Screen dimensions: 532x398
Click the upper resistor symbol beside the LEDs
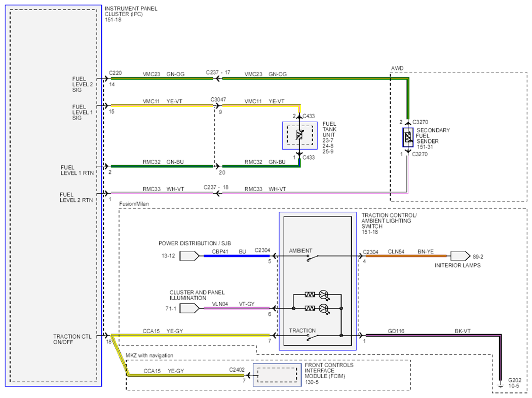point(310,295)
